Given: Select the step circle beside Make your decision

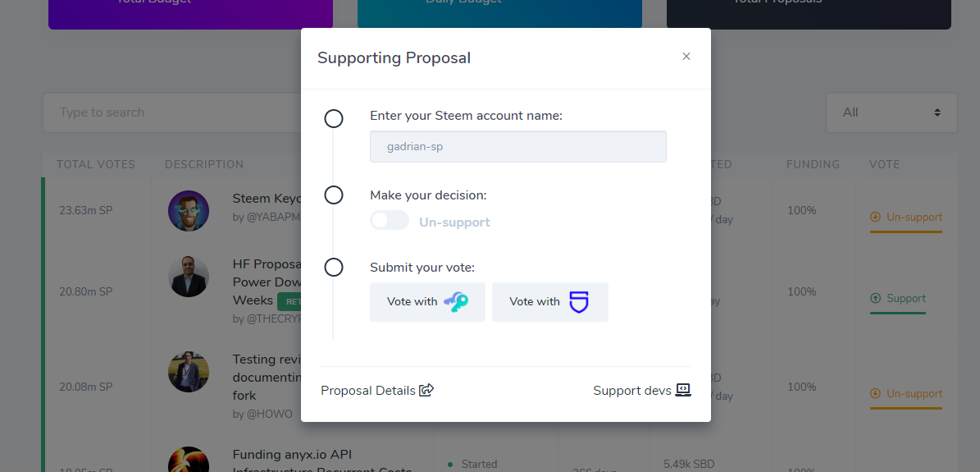Looking at the screenshot, I should coord(334,195).
